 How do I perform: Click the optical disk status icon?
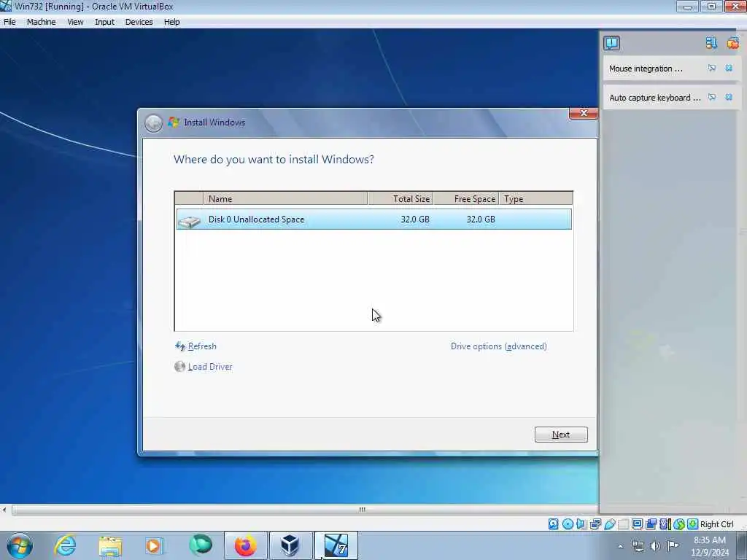coord(568,524)
